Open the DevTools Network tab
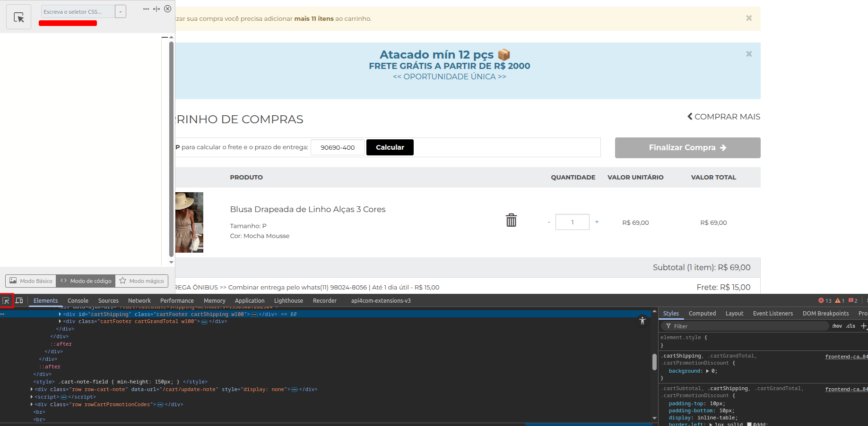Screen dimensions: 868x426 coord(139,301)
